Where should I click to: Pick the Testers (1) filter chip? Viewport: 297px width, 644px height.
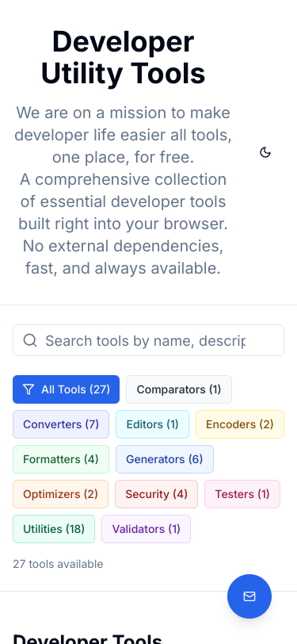(x=242, y=494)
